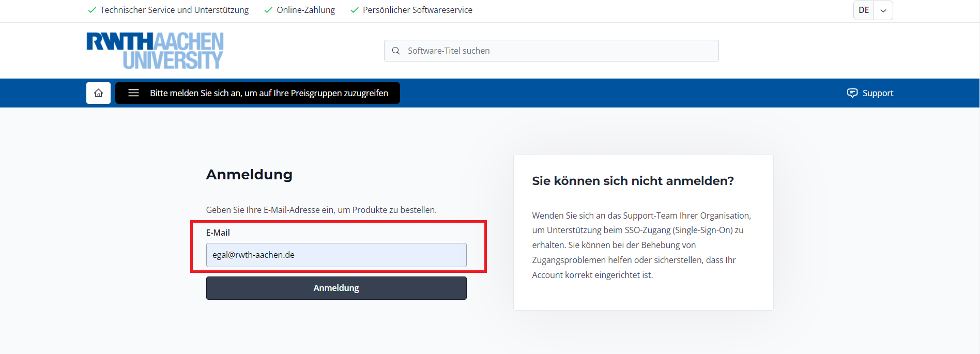Open the Support link text

click(x=878, y=93)
